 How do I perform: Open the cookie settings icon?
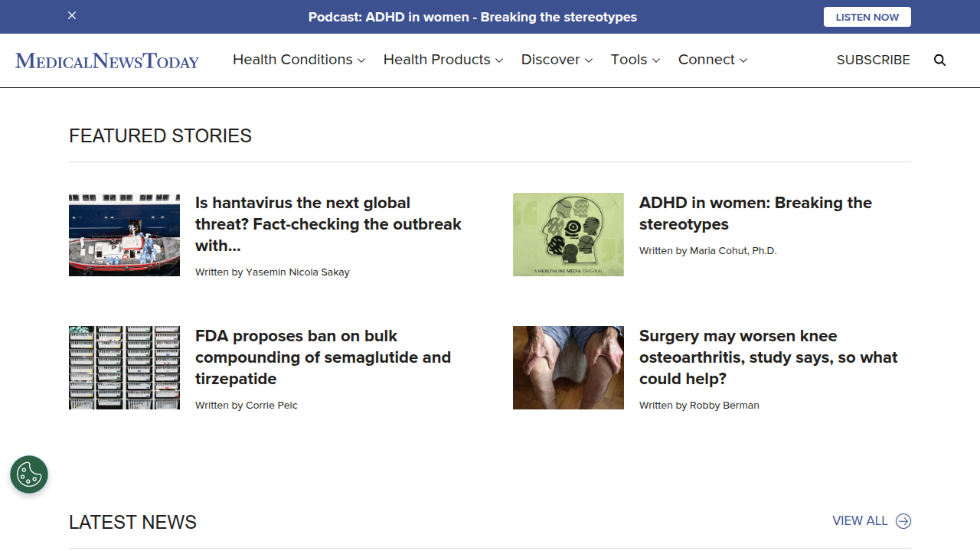pyautogui.click(x=29, y=474)
